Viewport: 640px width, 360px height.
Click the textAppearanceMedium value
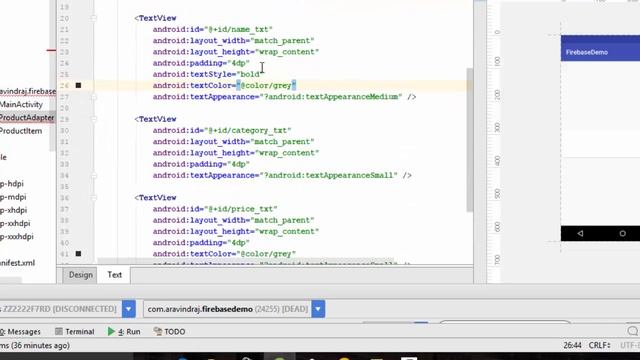pyautogui.click(x=331, y=97)
